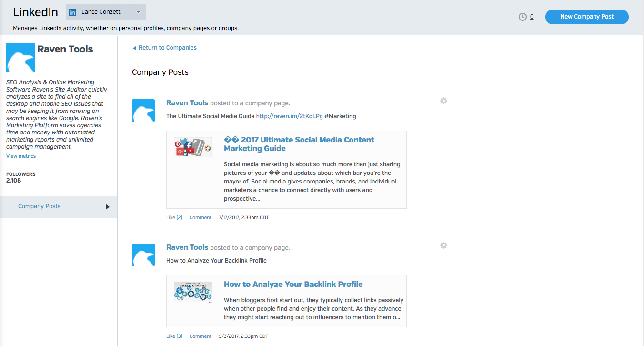Click the scheduled posts count number zero
The image size is (644, 346).
[x=532, y=17]
